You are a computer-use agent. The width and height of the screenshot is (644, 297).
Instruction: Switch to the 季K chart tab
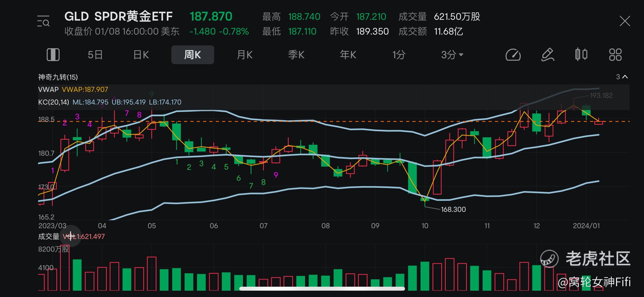[296, 55]
